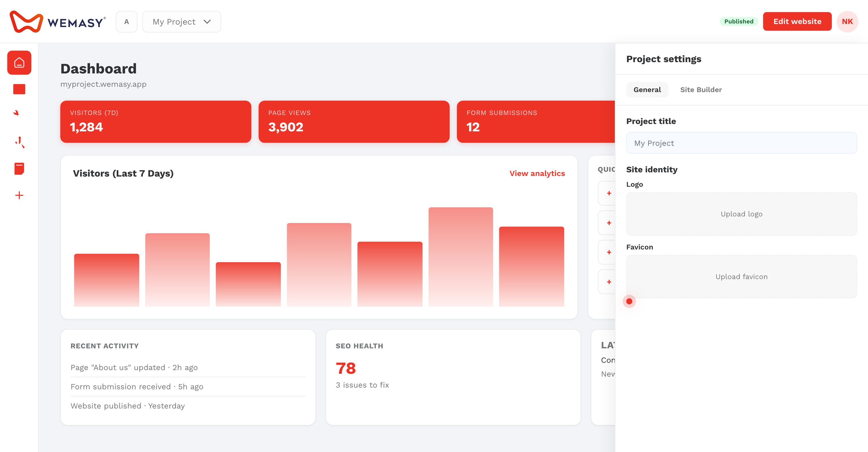Focus the Project title input field
Image resolution: width=868 pixels, height=452 pixels.
[741, 143]
